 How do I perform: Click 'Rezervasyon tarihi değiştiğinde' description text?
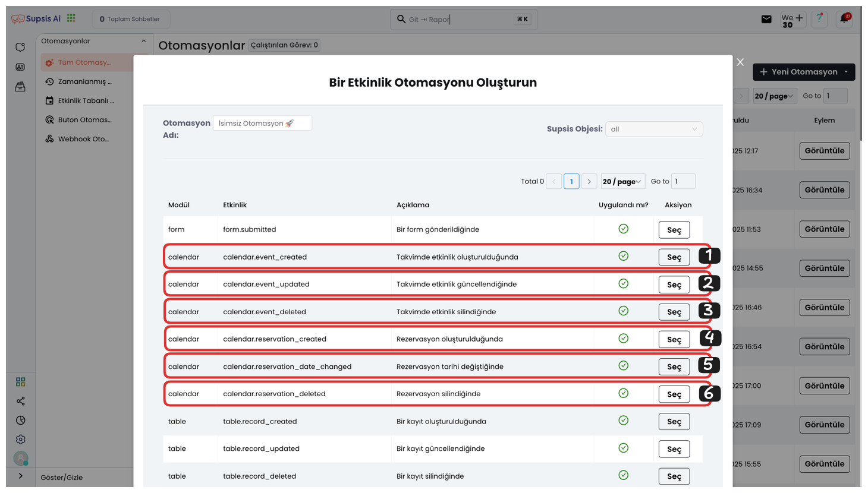point(450,366)
